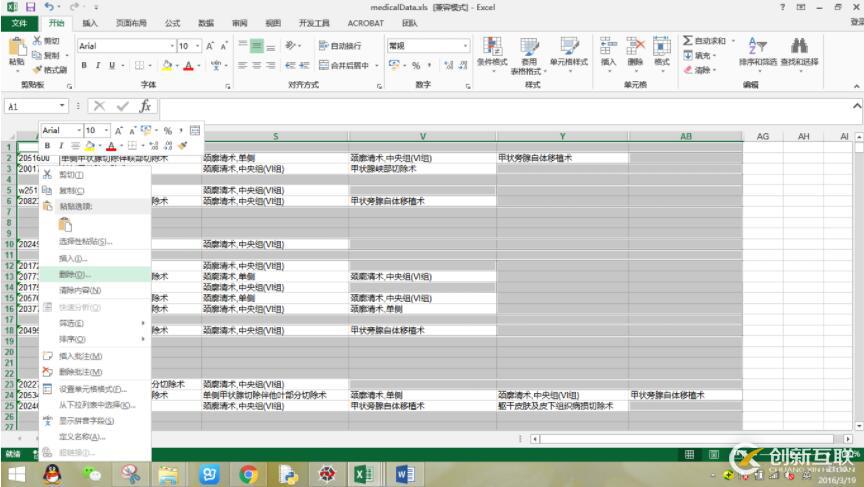Choose Format Cells from the context menu
The image size is (864, 487).
[x=95, y=389]
